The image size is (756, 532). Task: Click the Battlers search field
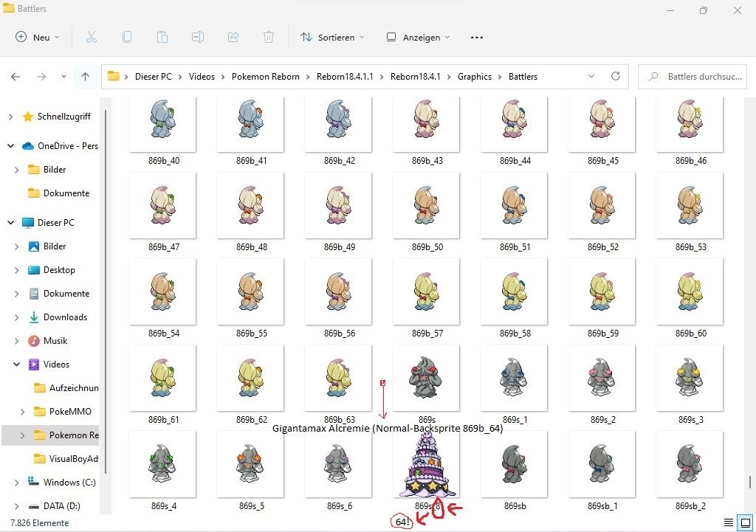click(x=692, y=77)
